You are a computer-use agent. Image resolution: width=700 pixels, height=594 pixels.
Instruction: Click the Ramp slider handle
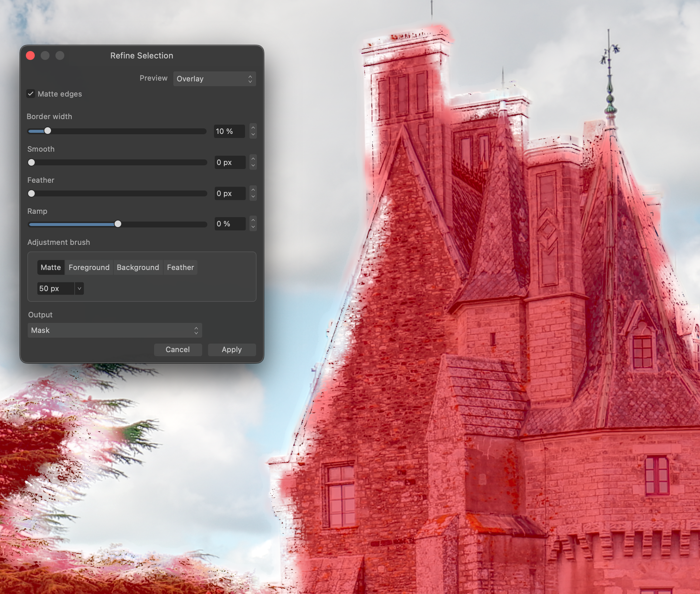tap(118, 224)
